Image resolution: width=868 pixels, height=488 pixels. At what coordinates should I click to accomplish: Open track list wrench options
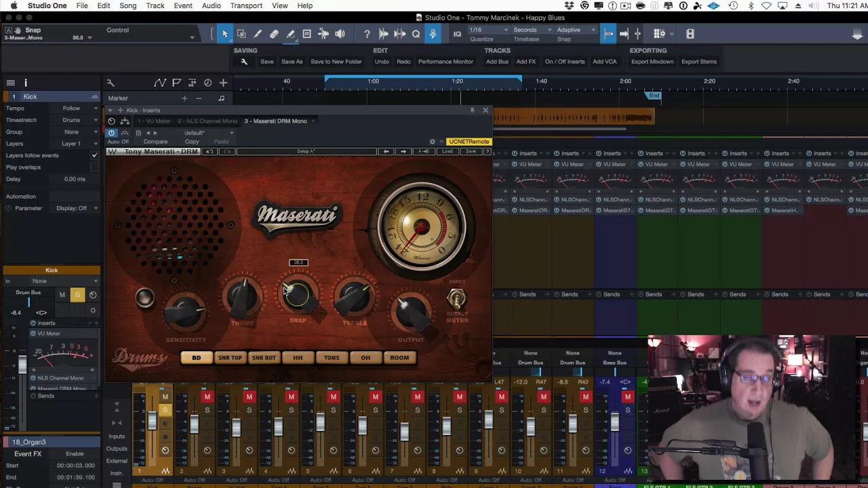tap(110, 83)
